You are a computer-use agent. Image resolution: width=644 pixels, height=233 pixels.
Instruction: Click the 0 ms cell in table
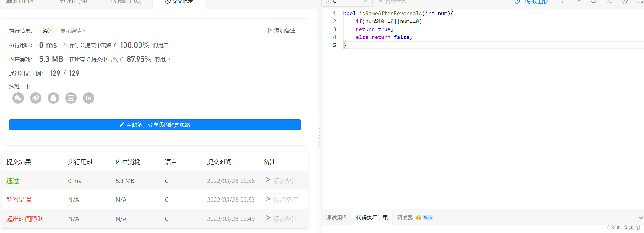74,181
